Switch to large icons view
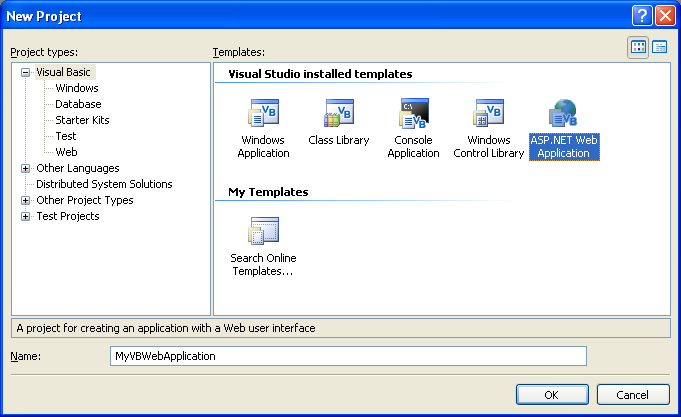Screen dimensions: 681x417 pyautogui.click(x=639, y=47)
